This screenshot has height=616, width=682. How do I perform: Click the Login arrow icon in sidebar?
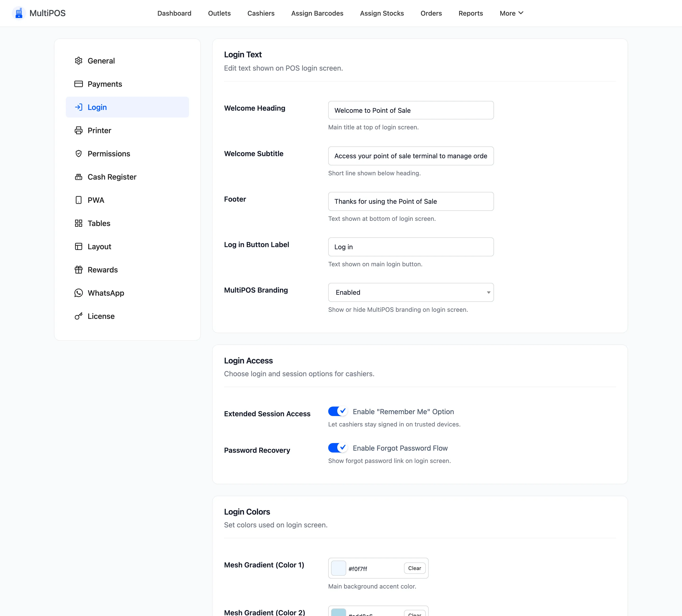78,107
